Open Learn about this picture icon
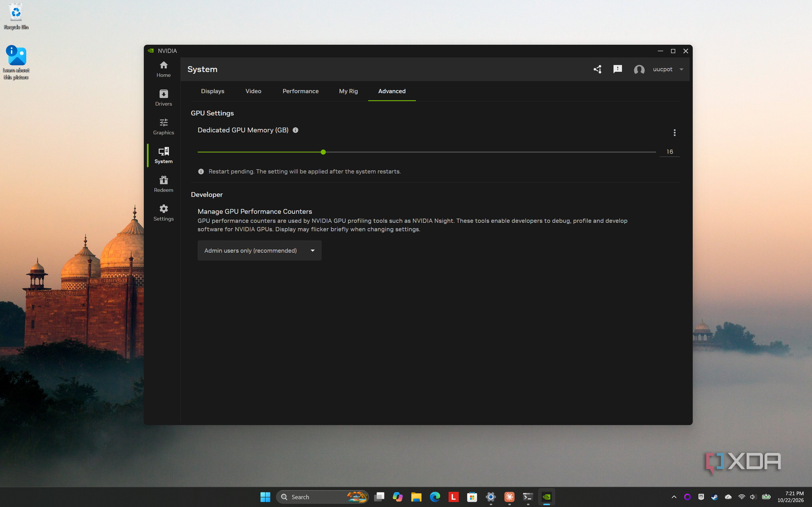Image resolution: width=812 pixels, height=507 pixels. 16,62
